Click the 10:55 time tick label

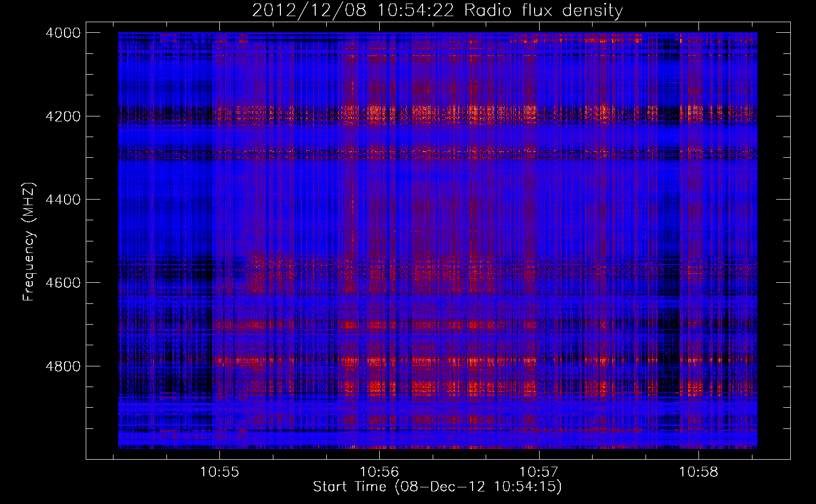(219, 472)
